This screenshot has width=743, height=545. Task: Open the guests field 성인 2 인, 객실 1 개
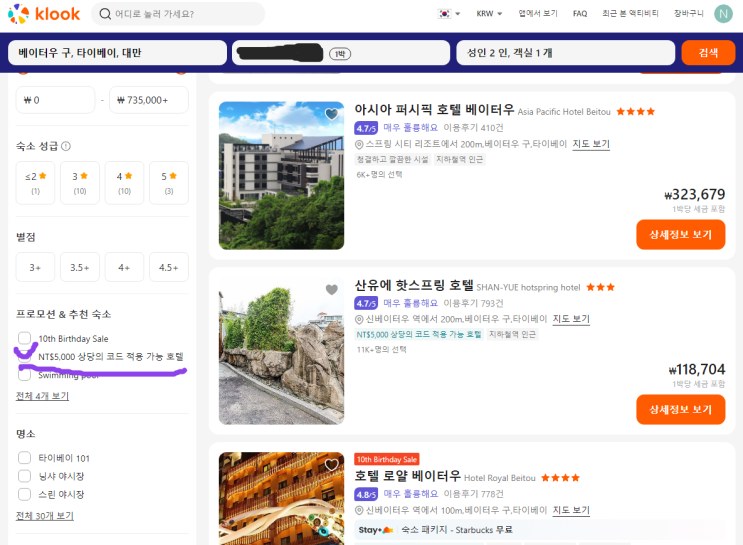[x=565, y=53]
